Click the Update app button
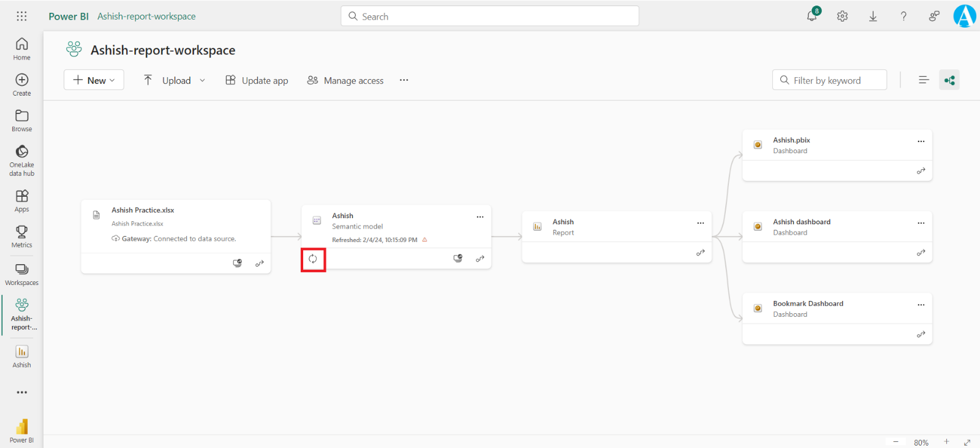Viewport: 980px width, 448px height. [257, 80]
